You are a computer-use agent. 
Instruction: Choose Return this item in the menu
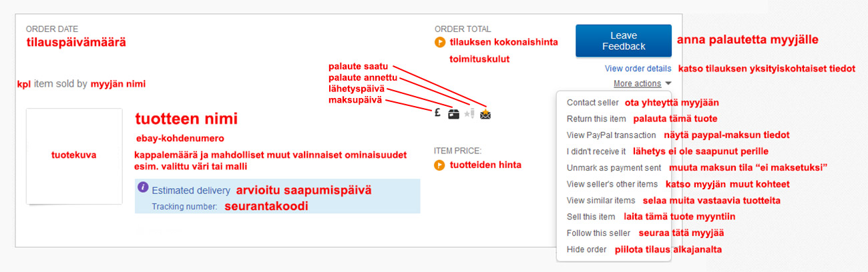tap(596, 119)
